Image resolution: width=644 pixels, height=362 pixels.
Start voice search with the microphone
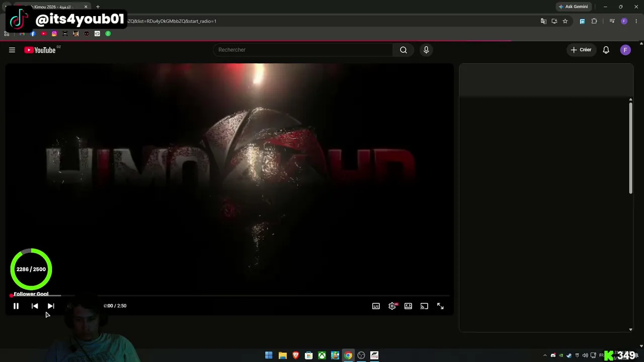pos(426,50)
